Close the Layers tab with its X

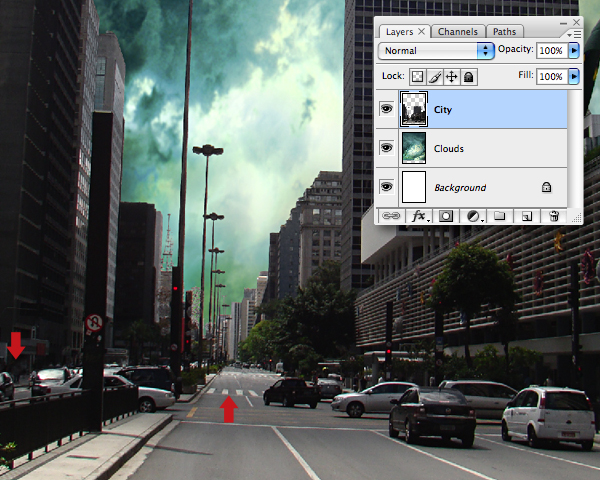[421, 31]
